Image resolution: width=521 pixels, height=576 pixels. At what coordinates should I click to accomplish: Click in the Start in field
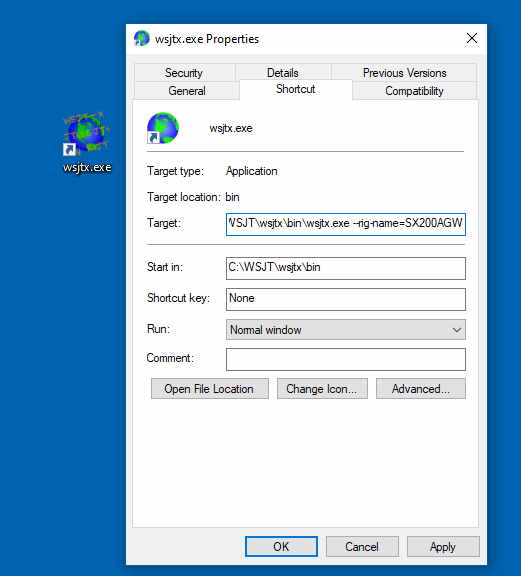click(x=346, y=268)
